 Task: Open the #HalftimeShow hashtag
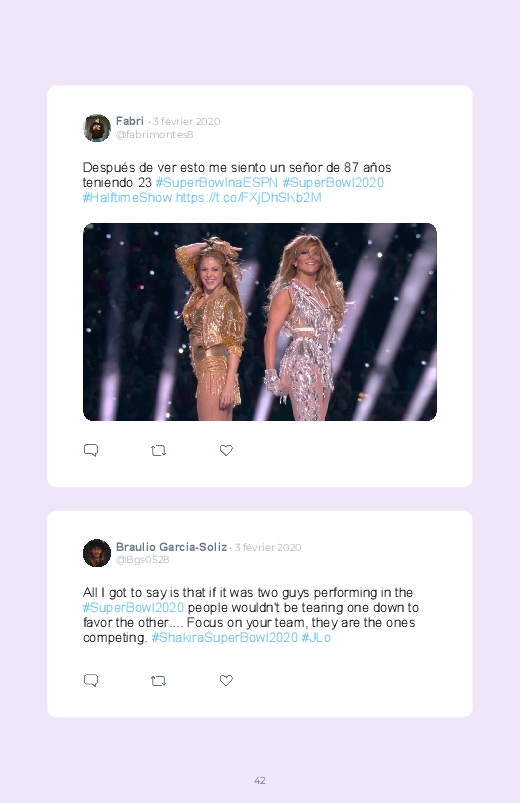[x=127, y=198]
